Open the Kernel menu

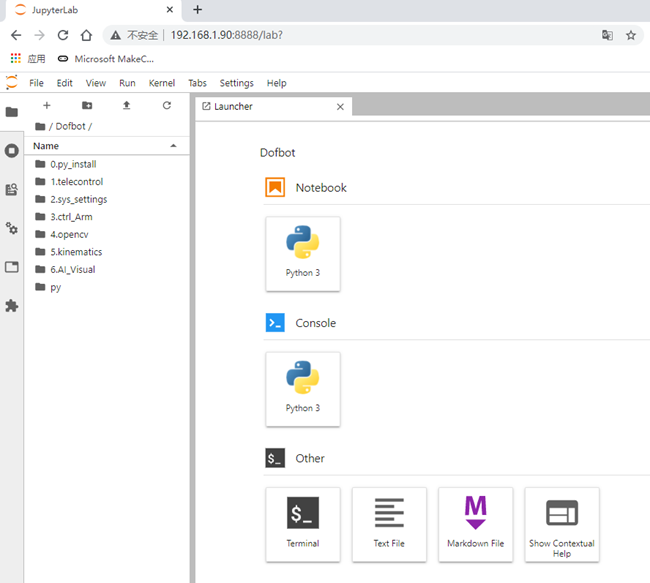161,83
